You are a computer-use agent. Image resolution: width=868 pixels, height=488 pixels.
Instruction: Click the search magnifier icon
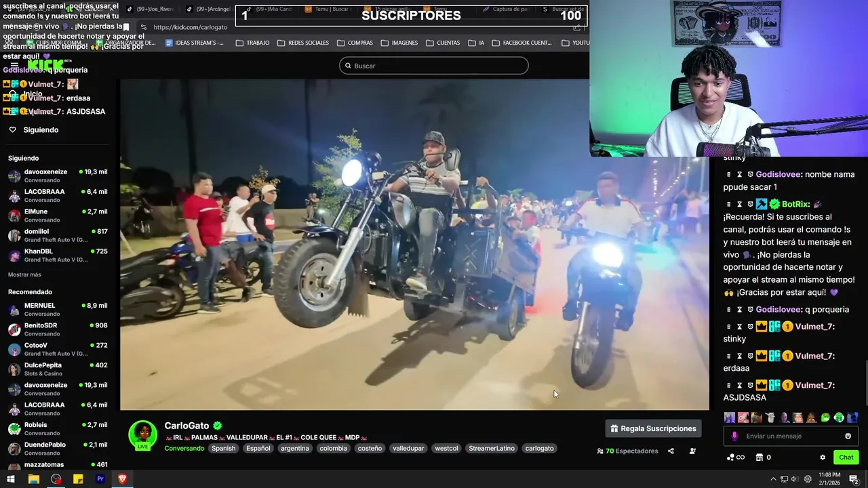(349, 66)
